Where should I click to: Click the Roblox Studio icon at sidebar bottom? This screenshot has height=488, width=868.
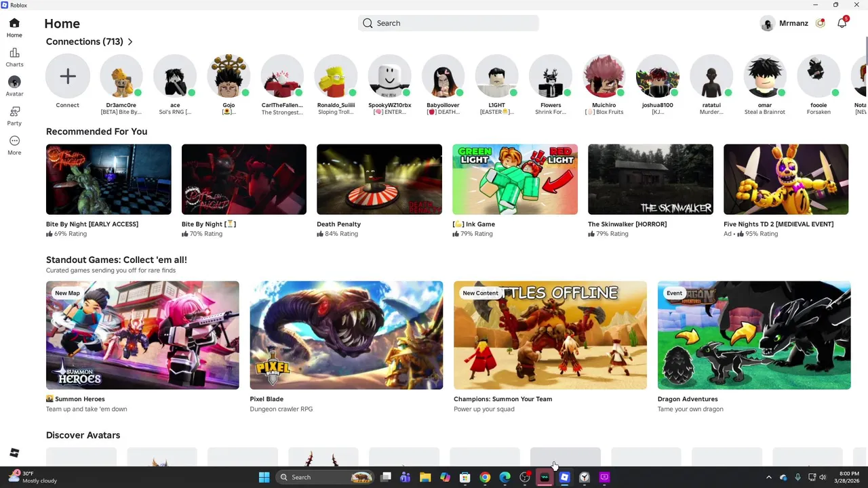point(14,453)
